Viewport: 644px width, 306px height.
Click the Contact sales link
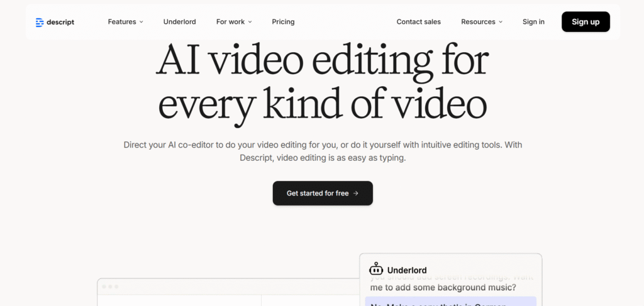click(x=418, y=22)
